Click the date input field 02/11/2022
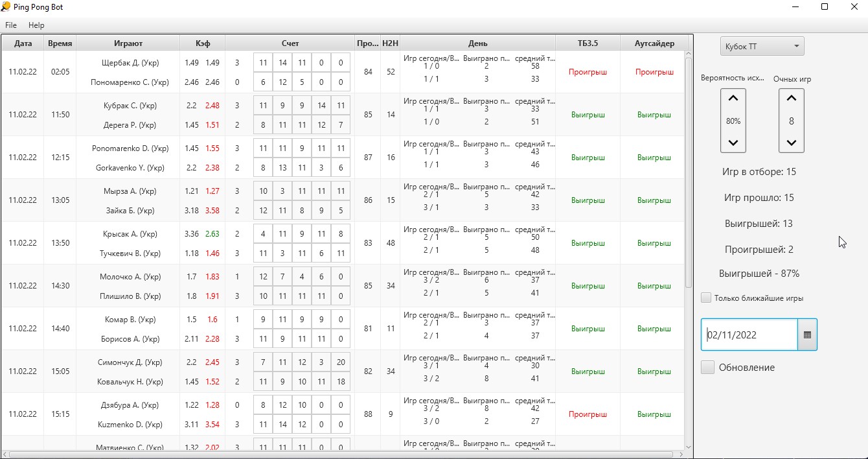The width and height of the screenshot is (868, 459). point(749,335)
